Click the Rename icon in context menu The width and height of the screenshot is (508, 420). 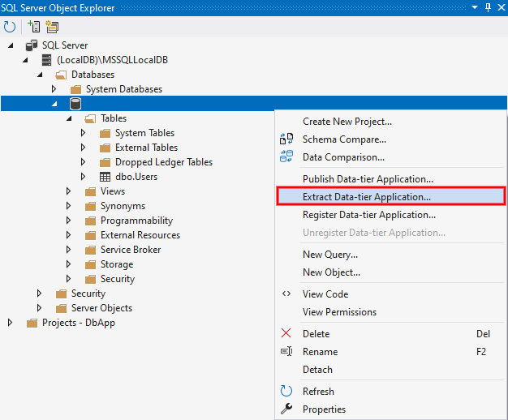coord(286,351)
